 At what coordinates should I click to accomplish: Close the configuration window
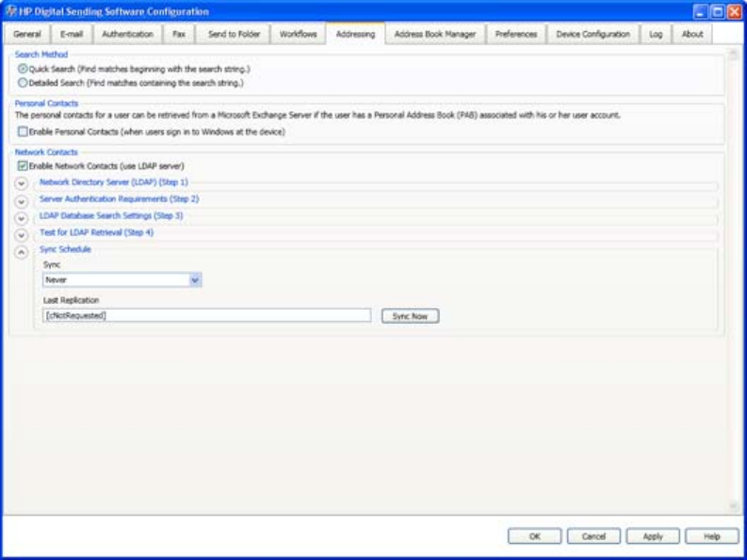pyautogui.click(x=735, y=12)
